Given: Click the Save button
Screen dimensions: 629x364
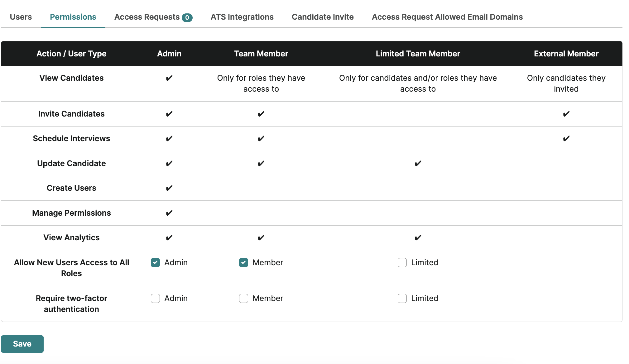Looking at the screenshot, I should tap(22, 344).
